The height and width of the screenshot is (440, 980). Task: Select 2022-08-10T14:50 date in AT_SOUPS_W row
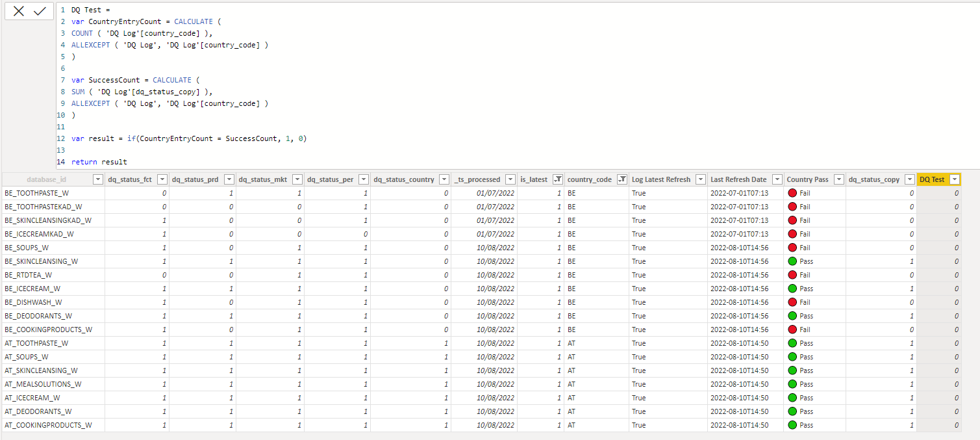(x=739, y=357)
